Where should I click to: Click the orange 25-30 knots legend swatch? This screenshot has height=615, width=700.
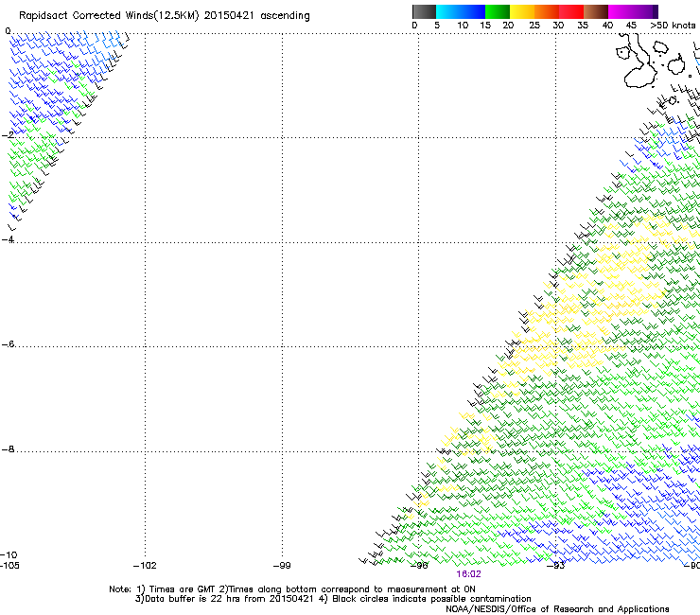tap(547, 11)
